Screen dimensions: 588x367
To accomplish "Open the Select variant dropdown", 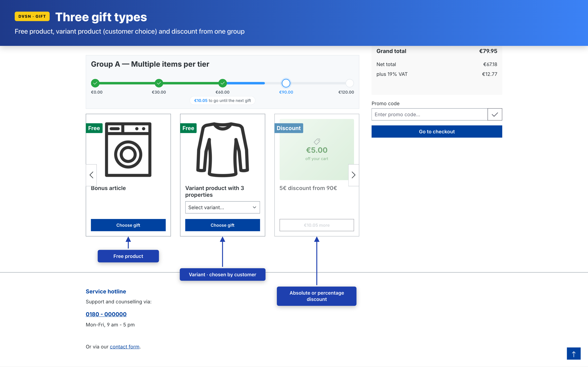I will point(222,207).
